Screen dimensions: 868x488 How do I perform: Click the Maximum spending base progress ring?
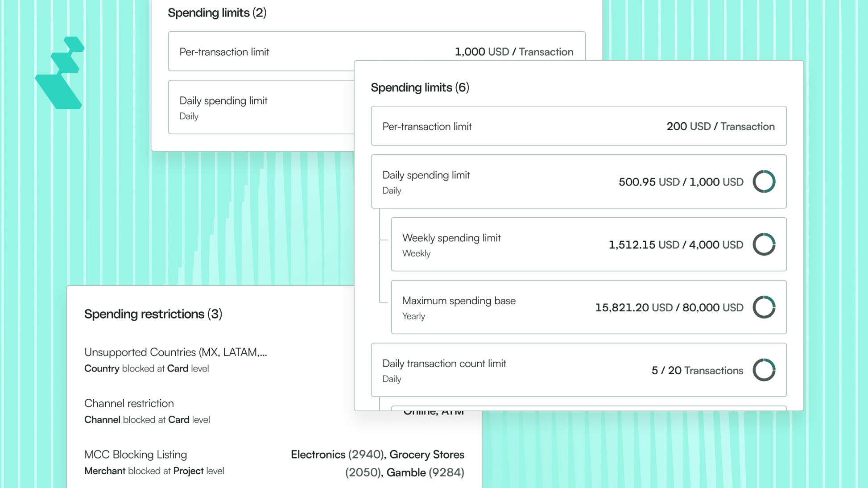pos(764,307)
